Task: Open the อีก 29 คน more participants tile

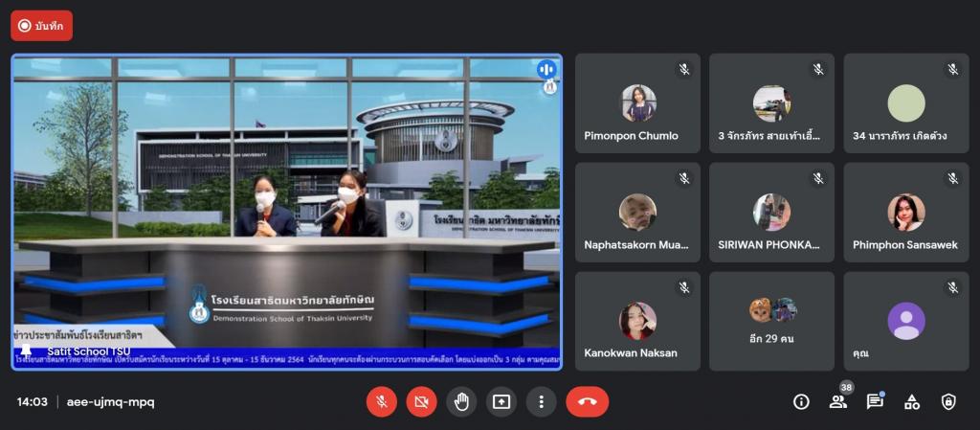Action: click(772, 321)
